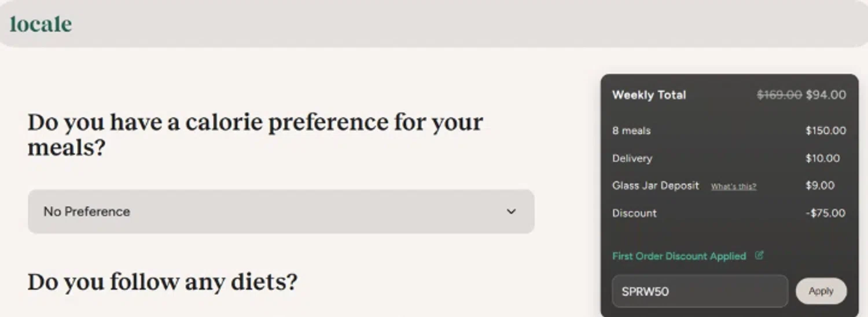Click the chevron arrow on No Preference box

(511, 212)
